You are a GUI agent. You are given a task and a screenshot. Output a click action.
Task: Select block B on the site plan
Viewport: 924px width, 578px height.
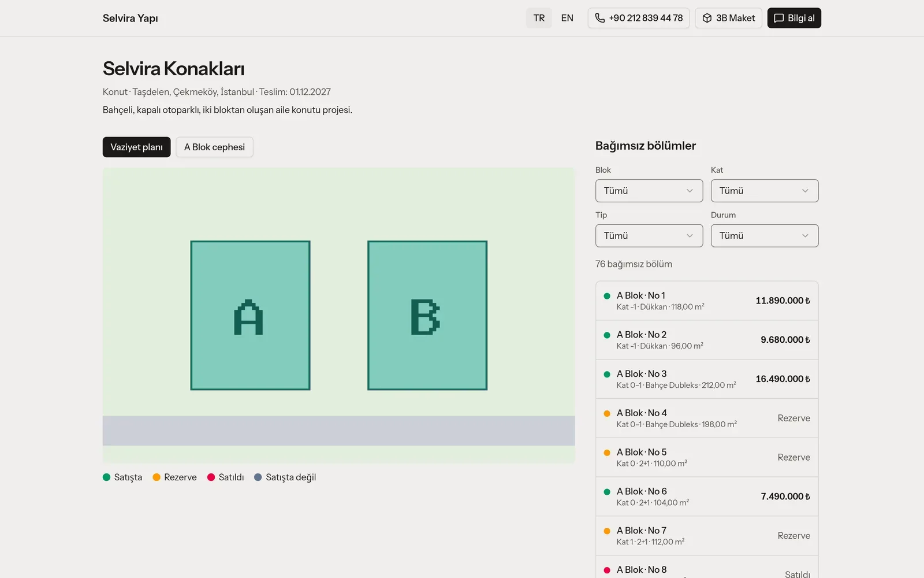tap(427, 316)
